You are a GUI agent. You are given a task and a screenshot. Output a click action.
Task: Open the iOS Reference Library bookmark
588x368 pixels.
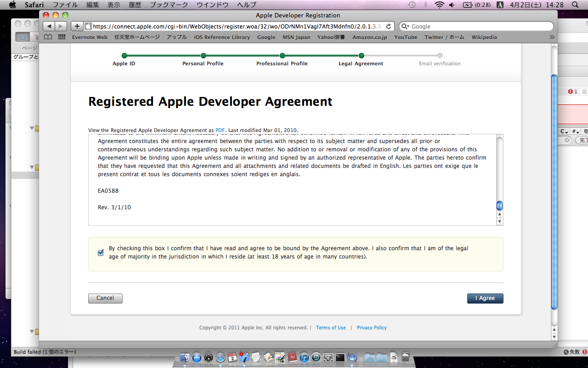(222, 37)
